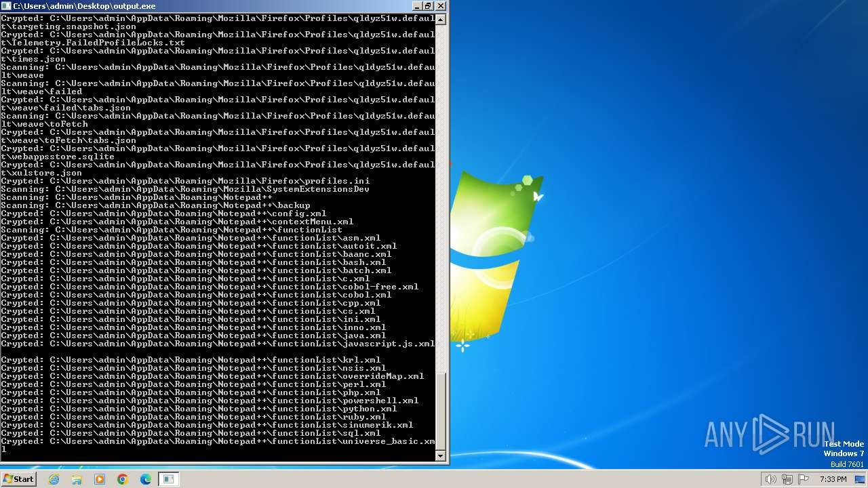Select the line ending with cobol-free.xml
The height and width of the screenshot is (488, 868).
pos(210,287)
